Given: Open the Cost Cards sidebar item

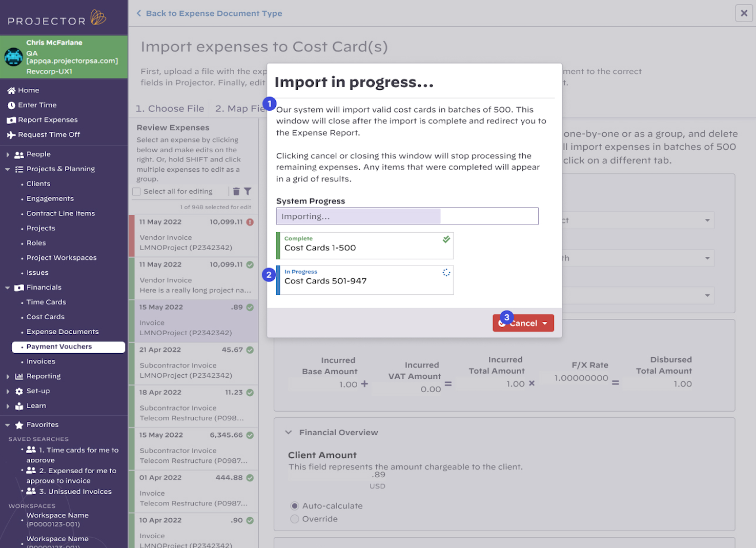Looking at the screenshot, I should pyautogui.click(x=46, y=317).
